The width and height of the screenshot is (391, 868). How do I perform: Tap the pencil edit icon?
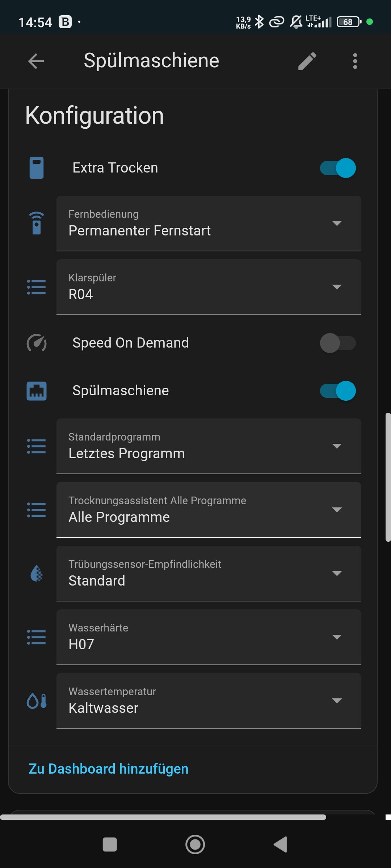coord(307,61)
